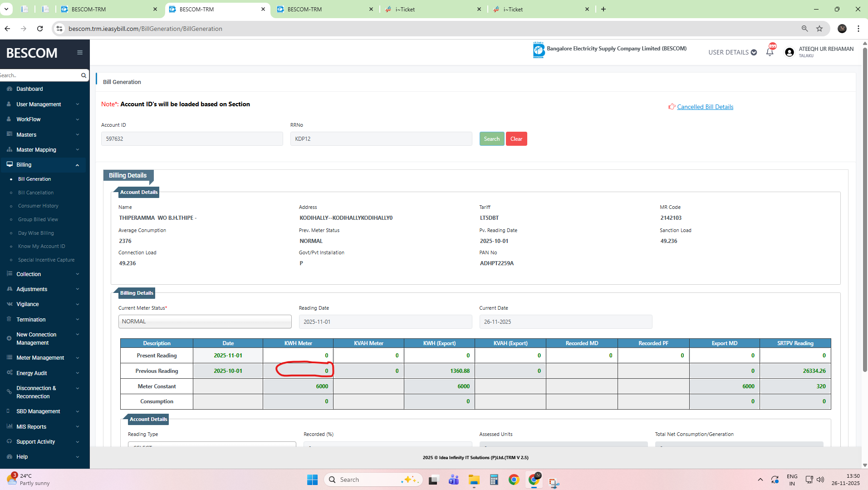Select Bill Cancellation in the sidebar
The width and height of the screenshot is (868, 490).
36,193
